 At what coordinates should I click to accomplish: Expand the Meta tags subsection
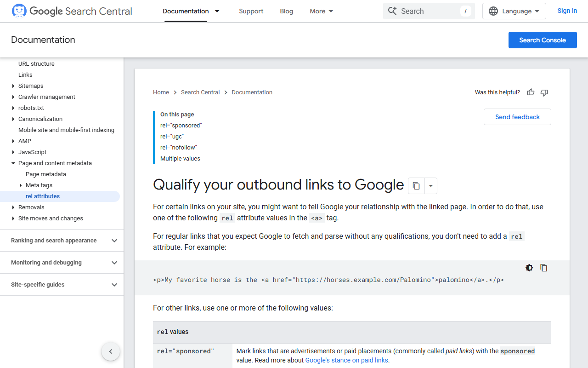point(21,185)
